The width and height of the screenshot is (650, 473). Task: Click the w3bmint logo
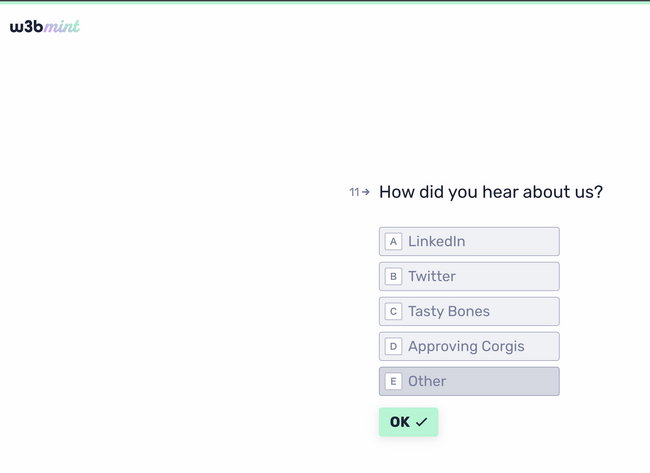[45, 27]
